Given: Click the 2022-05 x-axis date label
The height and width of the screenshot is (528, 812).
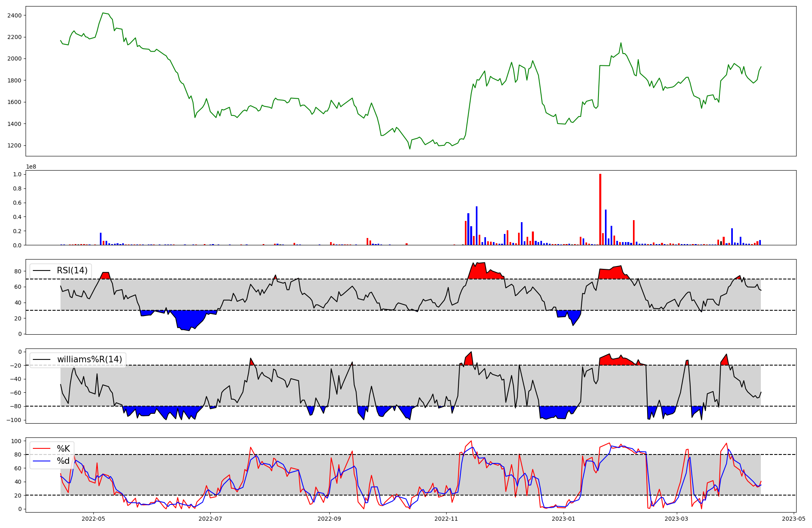Looking at the screenshot, I should pos(93,519).
